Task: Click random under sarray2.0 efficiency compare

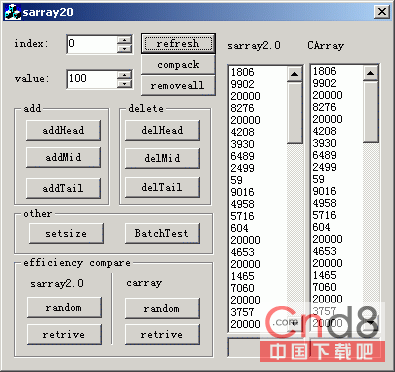Action: (64, 307)
